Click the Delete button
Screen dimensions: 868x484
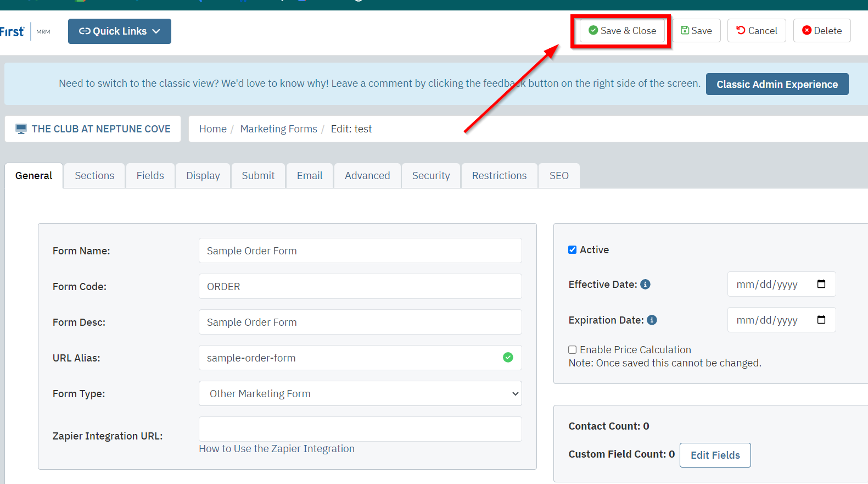[822, 31]
